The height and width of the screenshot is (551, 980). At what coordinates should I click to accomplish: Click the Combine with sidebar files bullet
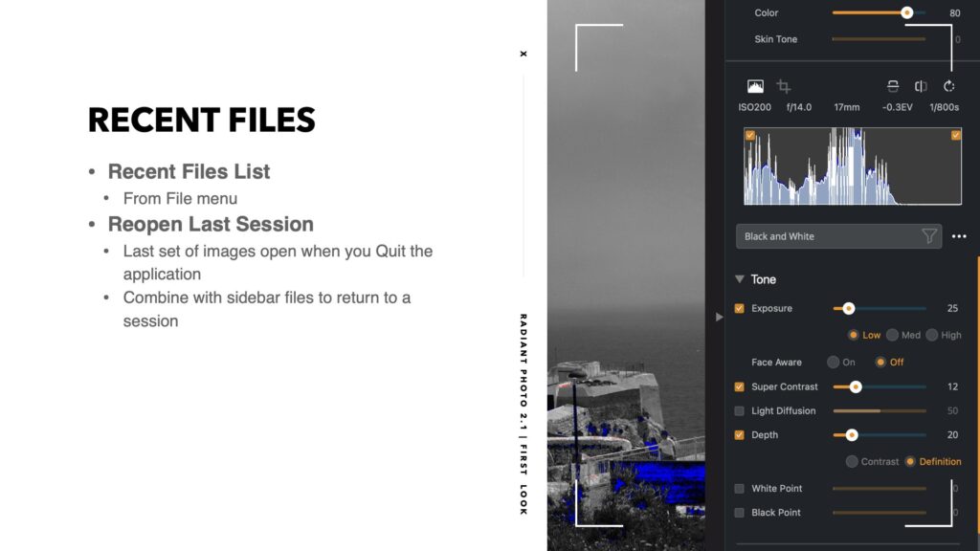pos(267,309)
